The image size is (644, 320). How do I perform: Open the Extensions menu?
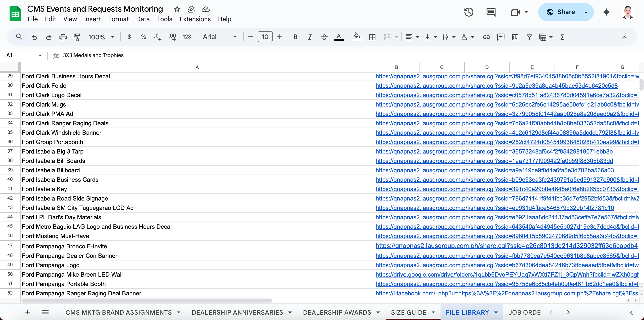tap(195, 19)
